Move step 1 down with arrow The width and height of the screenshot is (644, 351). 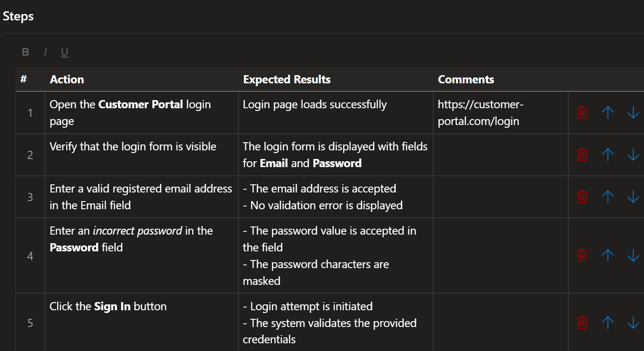[633, 112]
